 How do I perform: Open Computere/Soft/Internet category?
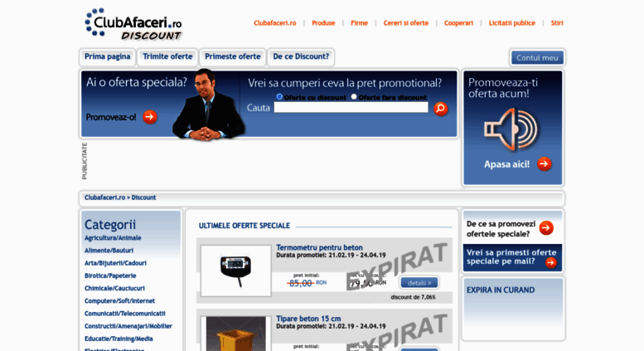119,301
